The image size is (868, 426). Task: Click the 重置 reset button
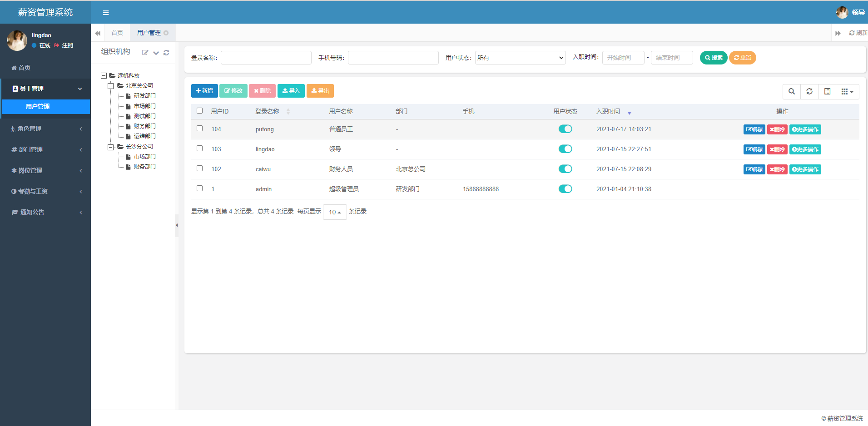(x=743, y=58)
